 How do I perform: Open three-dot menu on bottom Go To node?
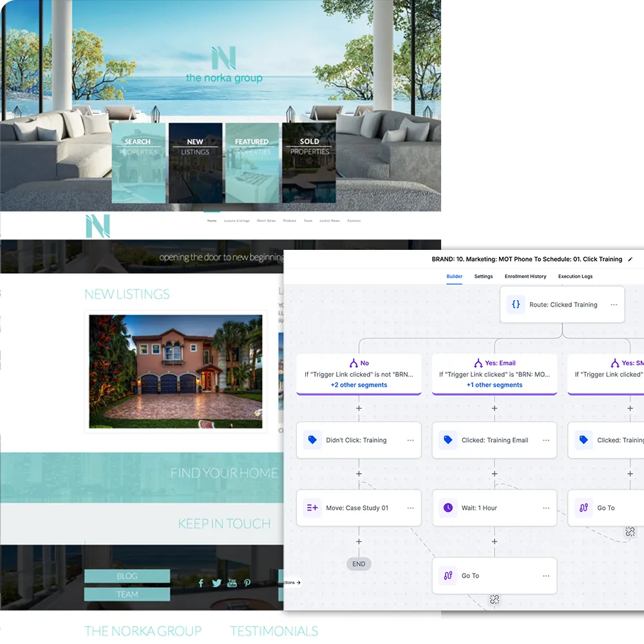pos(546,576)
